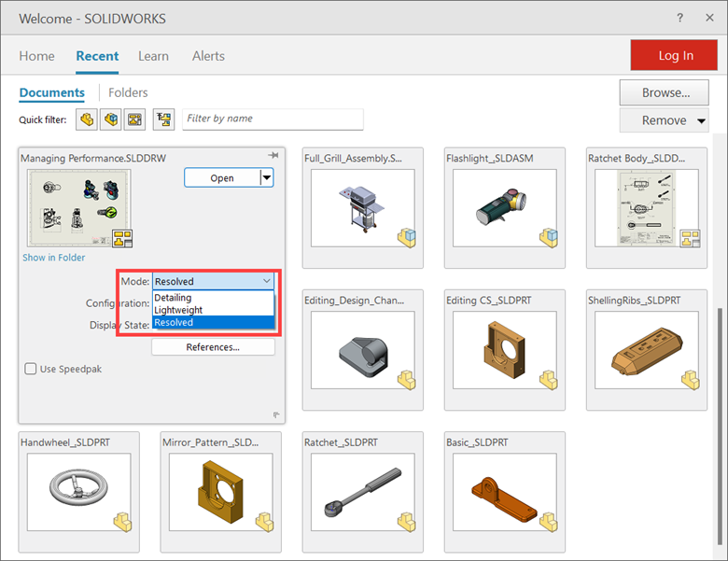The width and height of the screenshot is (728, 561).
Task: Select the Managing Performance drawing thumbnail
Action: pyautogui.click(x=79, y=207)
